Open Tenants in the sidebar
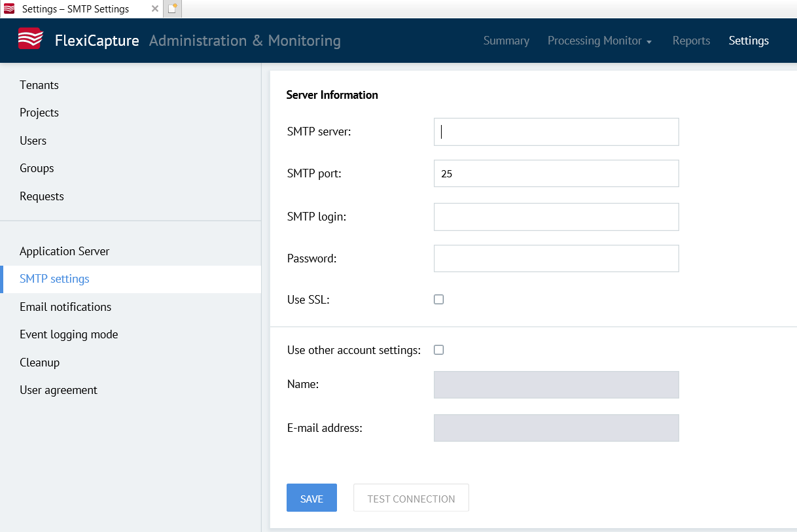Viewport: 797px width, 532px height. pyautogui.click(x=39, y=85)
